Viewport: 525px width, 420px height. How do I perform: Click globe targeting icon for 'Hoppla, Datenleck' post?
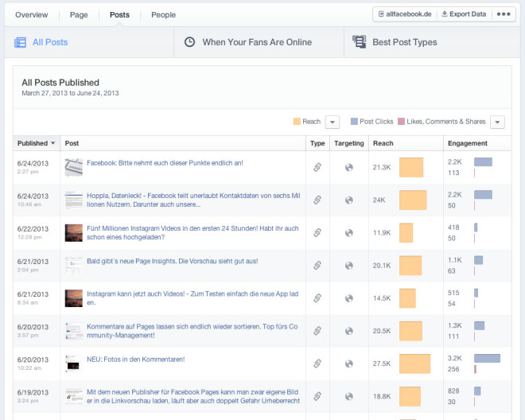coord(349,200)
